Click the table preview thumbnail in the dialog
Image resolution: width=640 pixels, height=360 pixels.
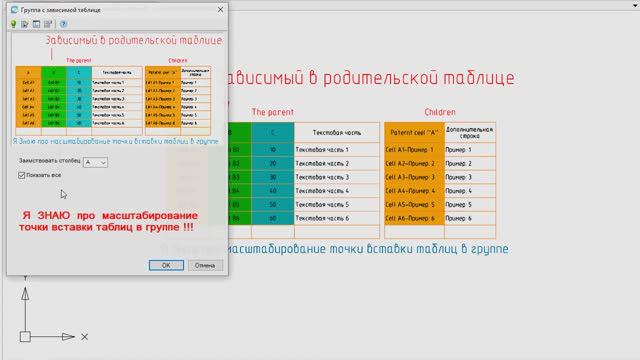(117, 90)
